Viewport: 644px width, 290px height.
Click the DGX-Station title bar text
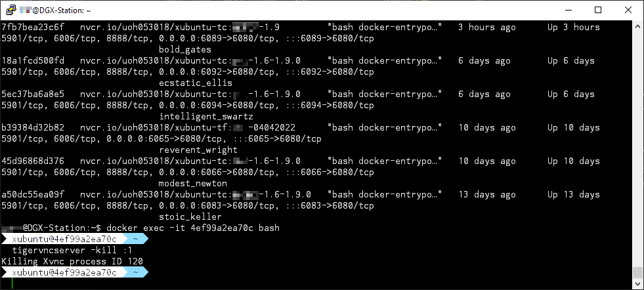[x=66, y=10]
